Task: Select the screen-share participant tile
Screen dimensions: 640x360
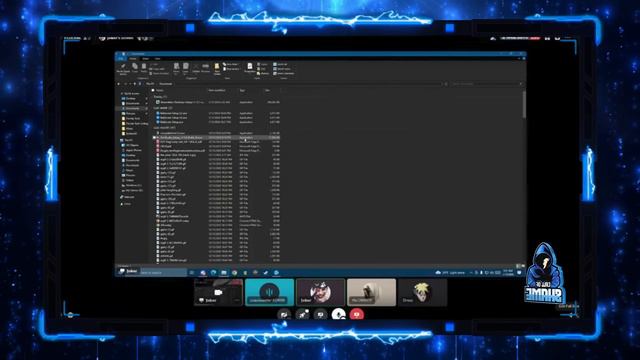Action: pyautogui.click(x=218, y=292)
